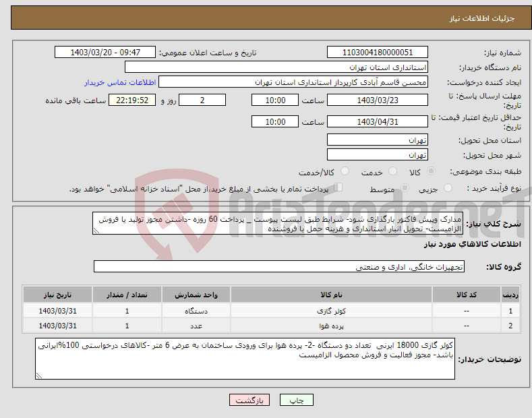Click the response deadline date 1403/03/23
This screenshot has width=532, height=418.
click(378, 100)
